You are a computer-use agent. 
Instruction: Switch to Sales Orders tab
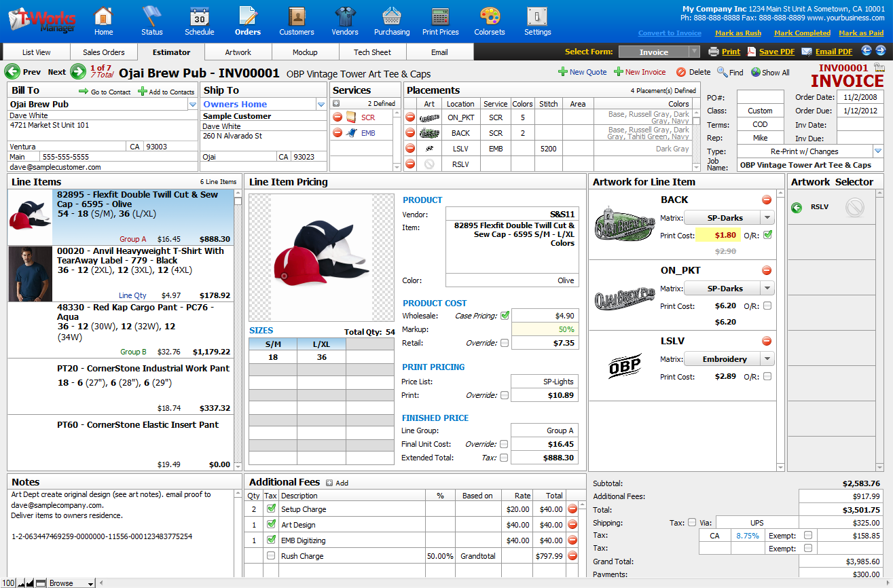click(104, 52)
